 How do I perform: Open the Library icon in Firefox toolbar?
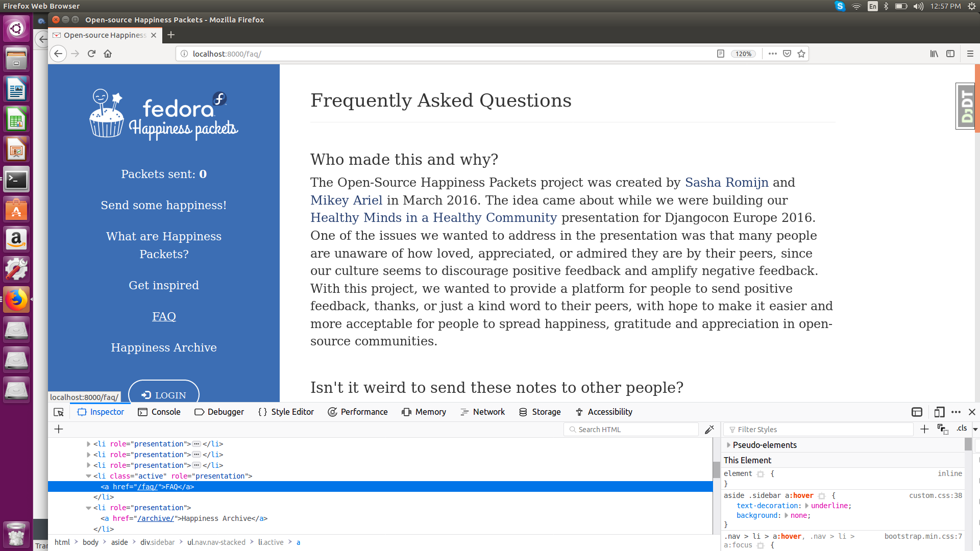(934, 54)
